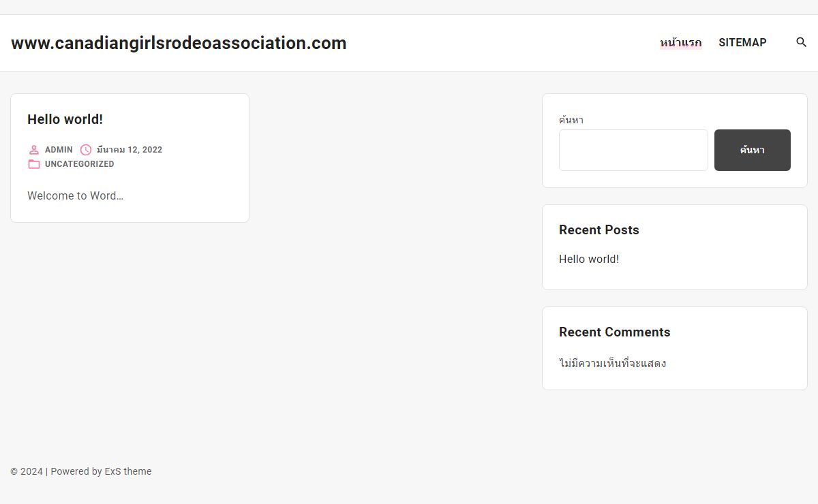Open the Hello world! post title
818x504 pixels.
(x=65, y=119)
